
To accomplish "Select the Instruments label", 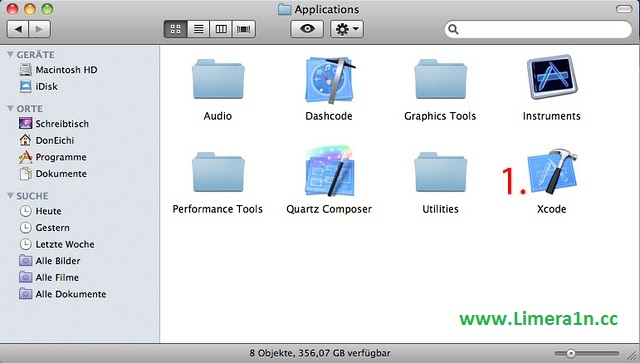I will [x=551, y=116].
